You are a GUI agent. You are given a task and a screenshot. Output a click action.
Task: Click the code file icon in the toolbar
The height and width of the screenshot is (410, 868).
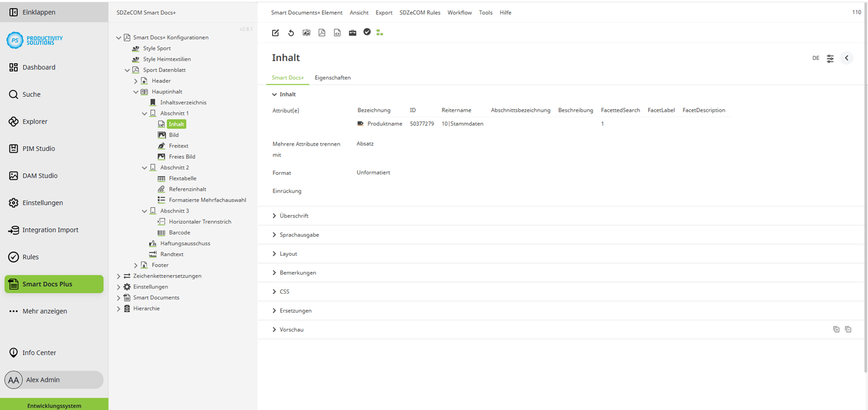(338, 33)
